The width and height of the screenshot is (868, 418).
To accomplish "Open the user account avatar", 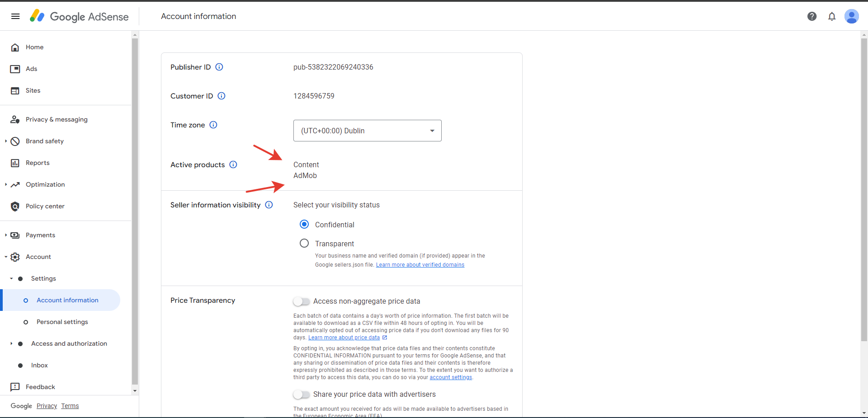I will tap(852, 16).
